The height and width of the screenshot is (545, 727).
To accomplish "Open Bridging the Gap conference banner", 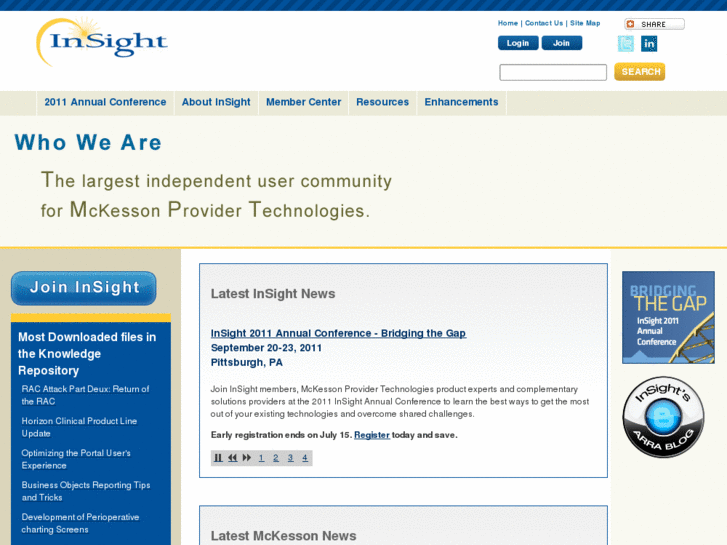I will [x=668, y=317].
